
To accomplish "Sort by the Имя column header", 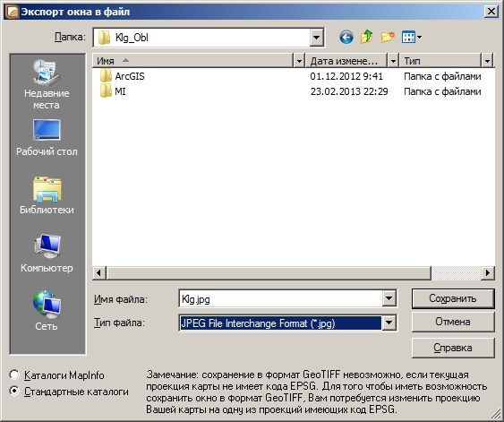I will coord(192,60).
